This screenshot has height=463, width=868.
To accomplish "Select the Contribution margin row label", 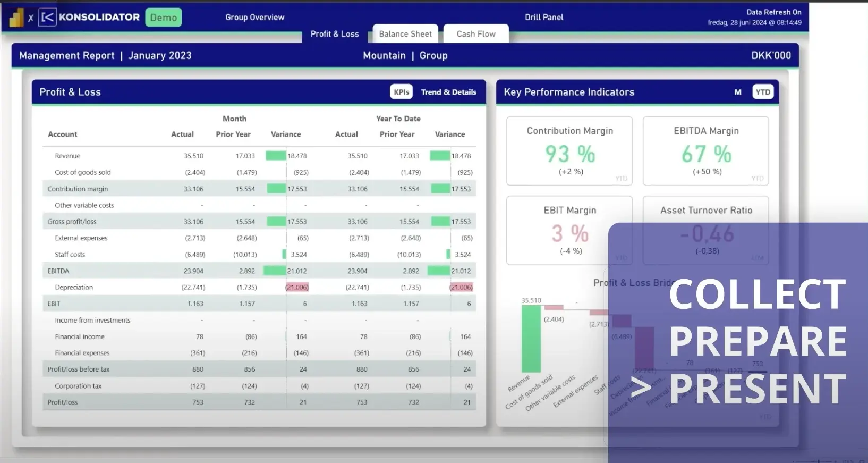I will click(x=78, y=189).
